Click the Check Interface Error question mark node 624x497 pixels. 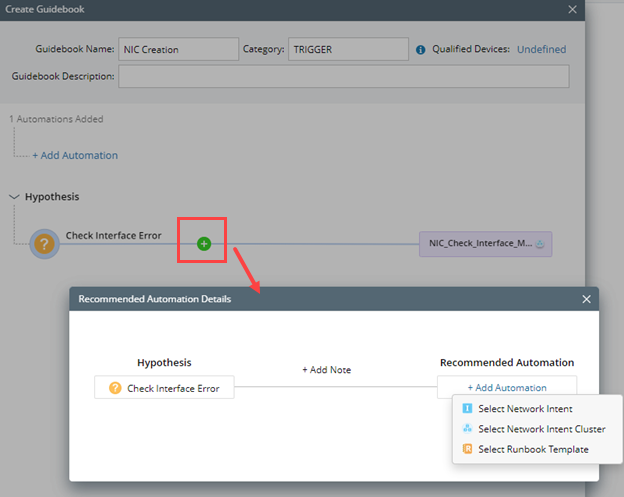(x=45, y=243)
